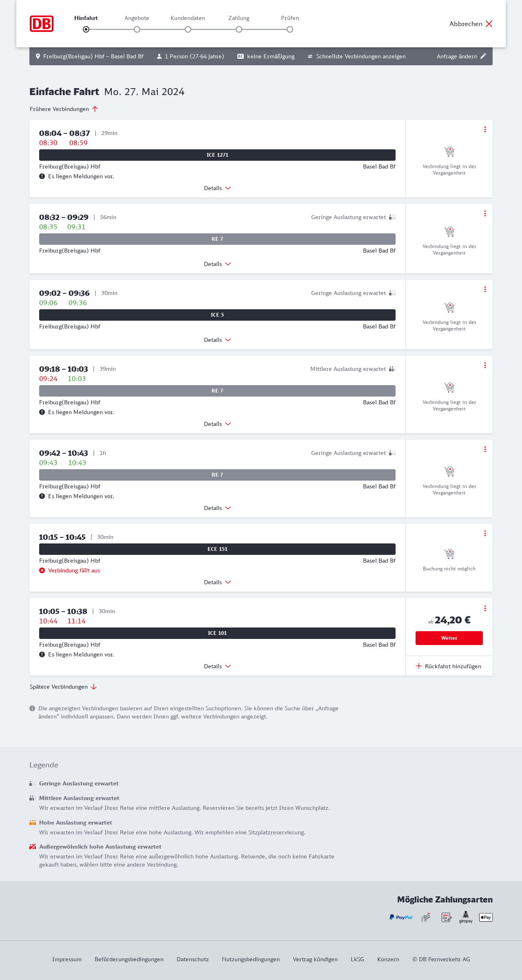Select the Angebote step in progress bar
The height and width of the screenshot is (980, 522).
pos(137,29)
